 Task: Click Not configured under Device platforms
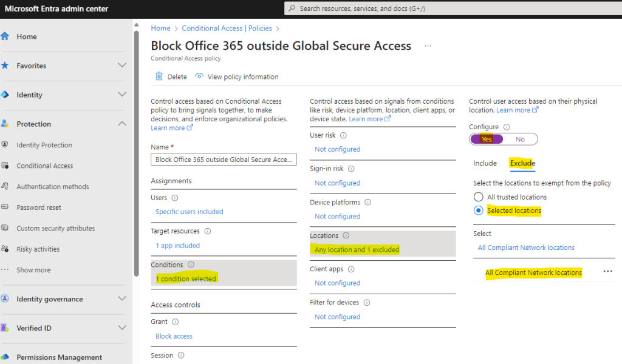338,216
